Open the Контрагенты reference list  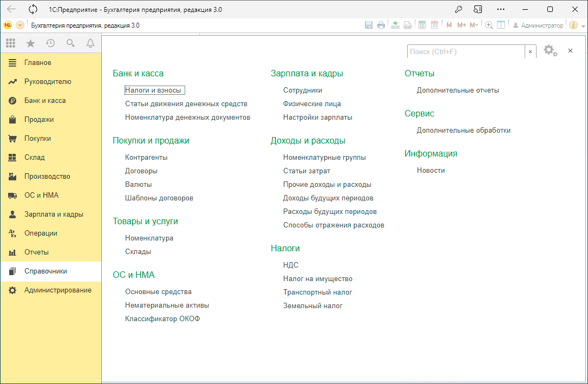point(146,158)
